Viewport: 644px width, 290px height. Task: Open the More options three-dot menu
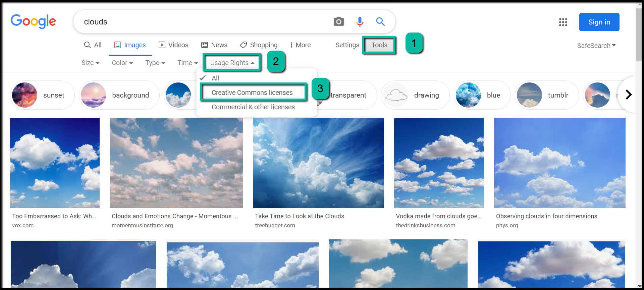click(301, 45)
